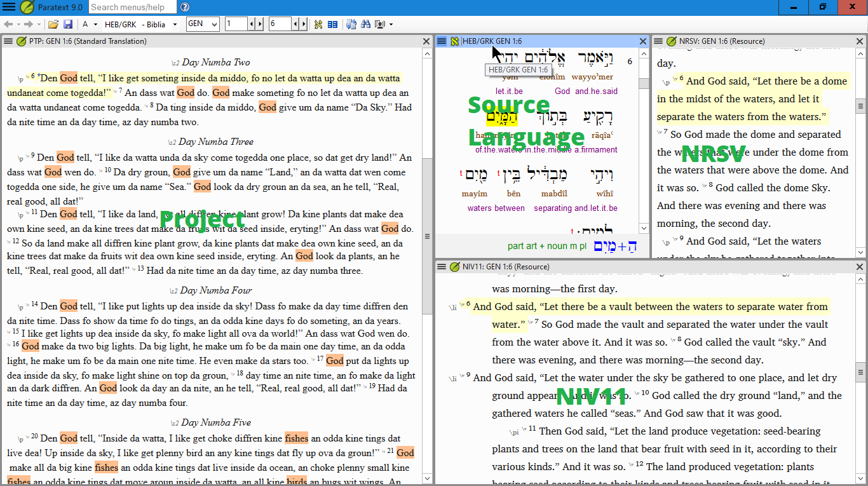Go to previous chapter arrow
This screenshot has width=868, height=486.
252,24
